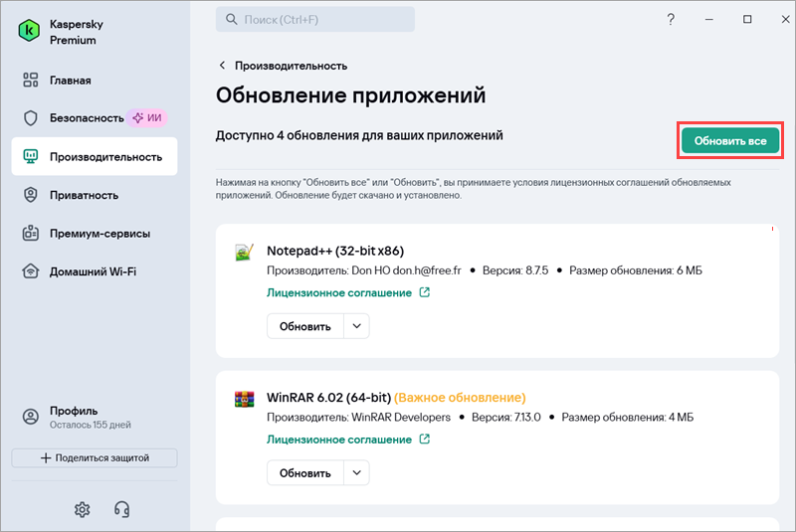Click the Важное обновление label on WinRAR
This screenshot has height=532, width=796.
tap(460, 397)
